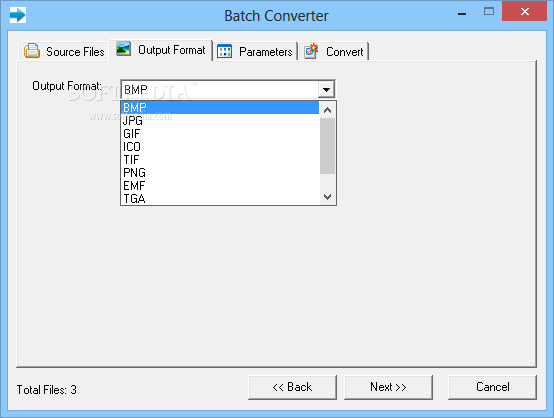The height and width of the screenshot is (418, 554).
Task: Close the Batch Converter window
Action: (x=524, y=11)
